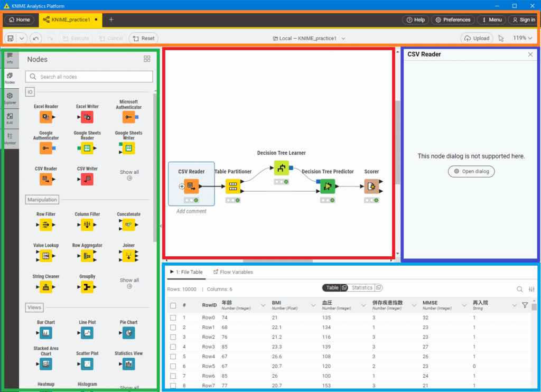Open the Explorer sidebar panel
Viewport: 541px width, 392px height.
tap(10, 98)
